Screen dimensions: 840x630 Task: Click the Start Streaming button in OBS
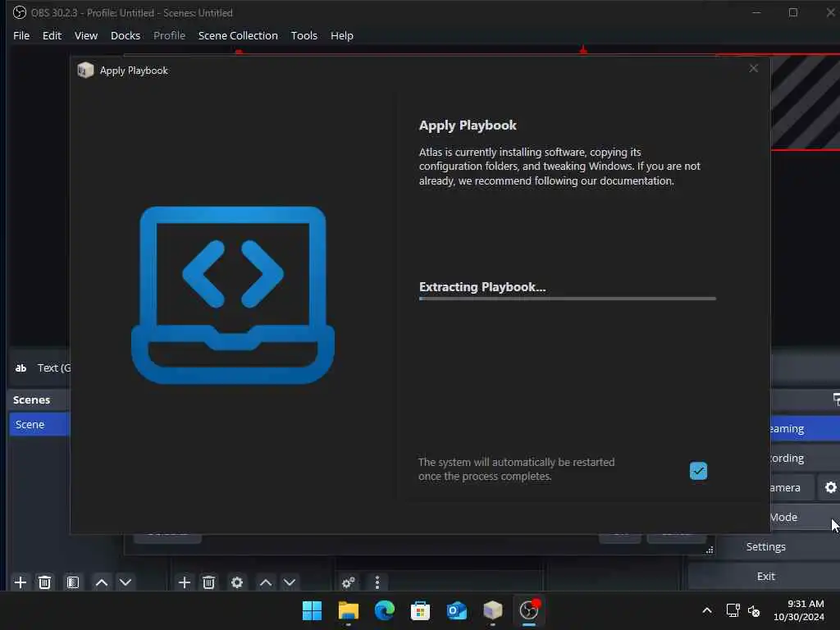806,428
